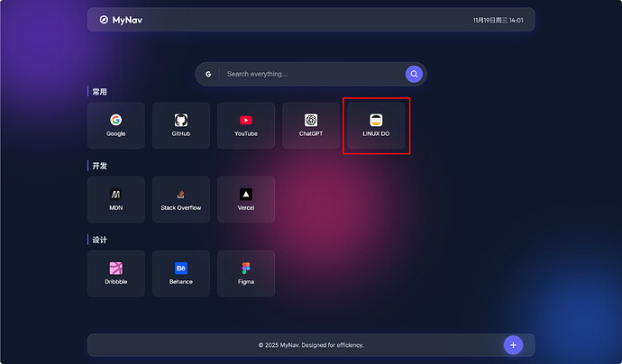The width and height of the screenshot is (622, 364).
Task: Switch search engine via Google G icon
Action: (208, 74)
